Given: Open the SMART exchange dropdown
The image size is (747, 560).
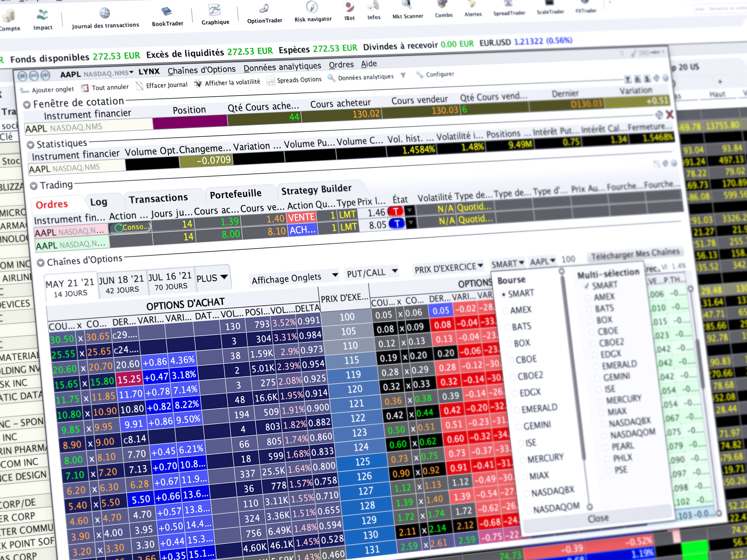Looking at the screenshot, I should point(508,264).
